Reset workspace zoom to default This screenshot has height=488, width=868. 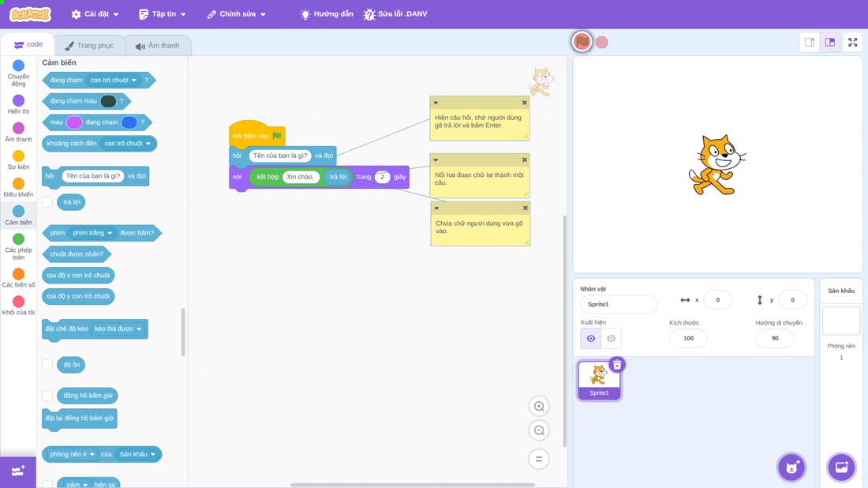pos(539,459)
